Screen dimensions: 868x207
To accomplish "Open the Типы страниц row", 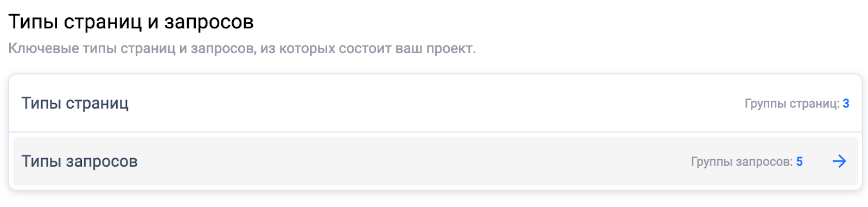I will (x=435, y=103).
